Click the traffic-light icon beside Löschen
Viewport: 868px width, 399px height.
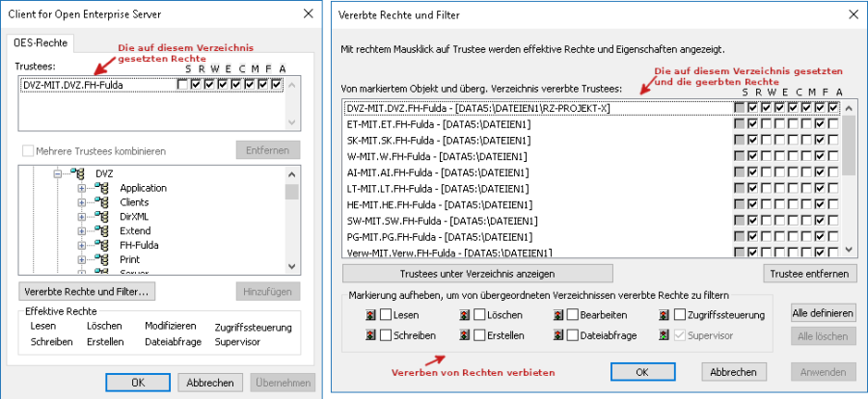coord(465,315)
